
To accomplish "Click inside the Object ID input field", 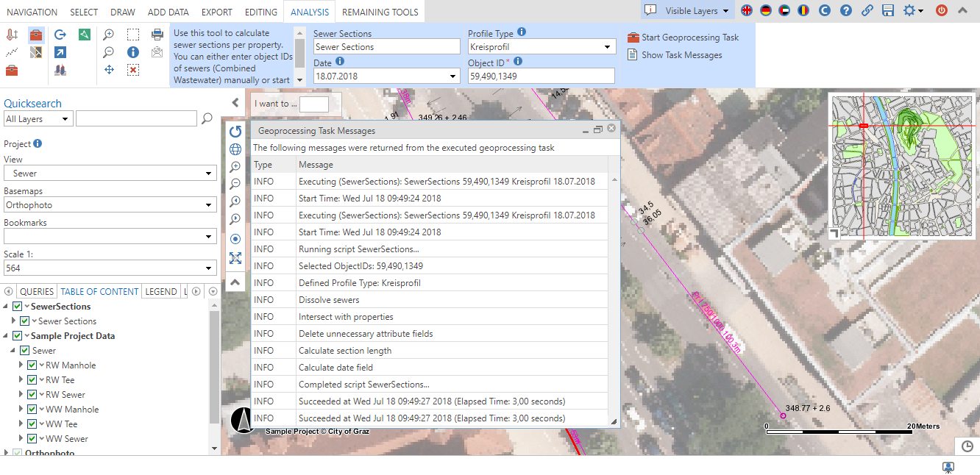I will pyautogui.click(x=542, y=76).
